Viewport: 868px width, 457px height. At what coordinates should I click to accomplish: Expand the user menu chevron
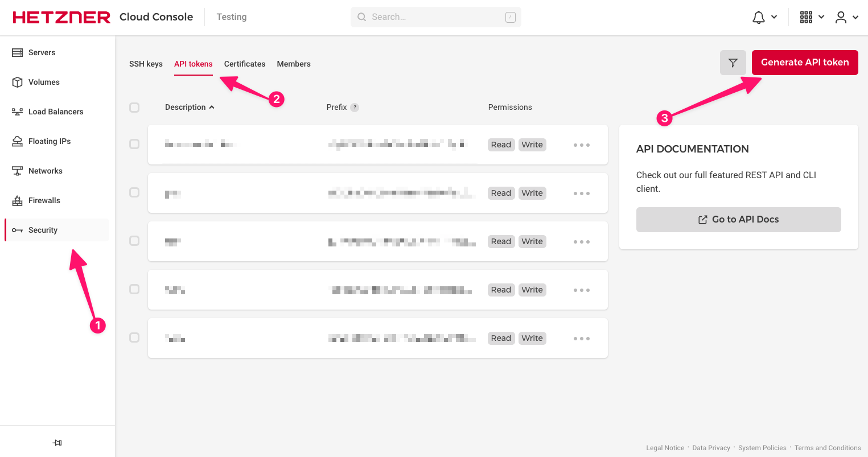pyautogui.click(x=855, y=17)
